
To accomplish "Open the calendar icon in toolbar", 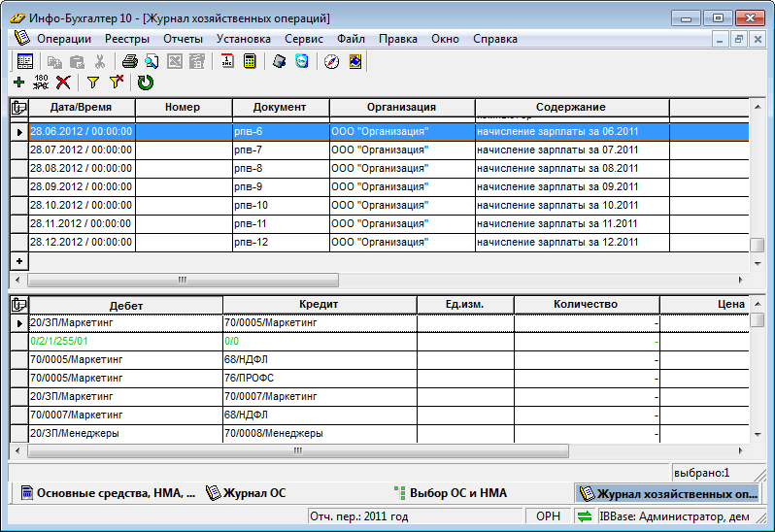I will tap(227, 62).
